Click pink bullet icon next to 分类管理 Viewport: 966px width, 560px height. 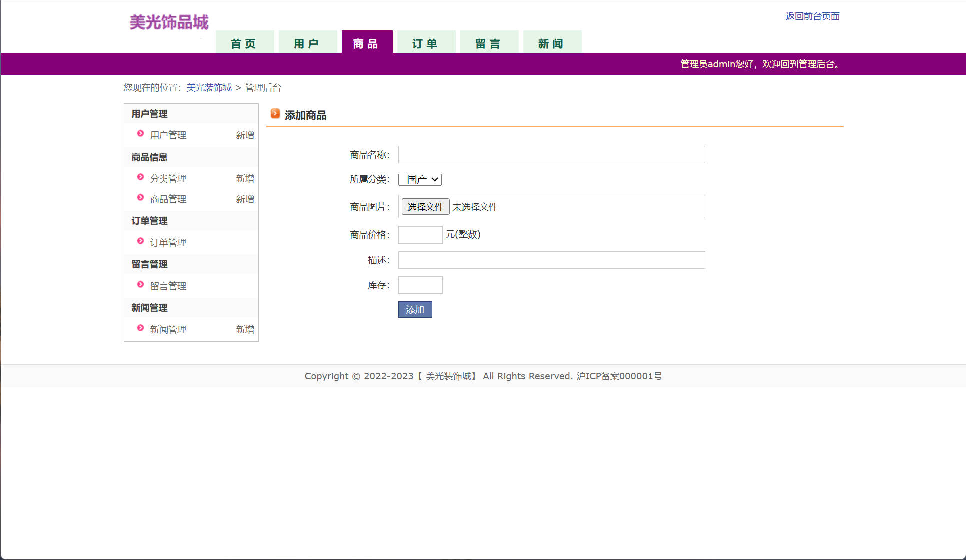pyautogui.click(x=140, y=177)
